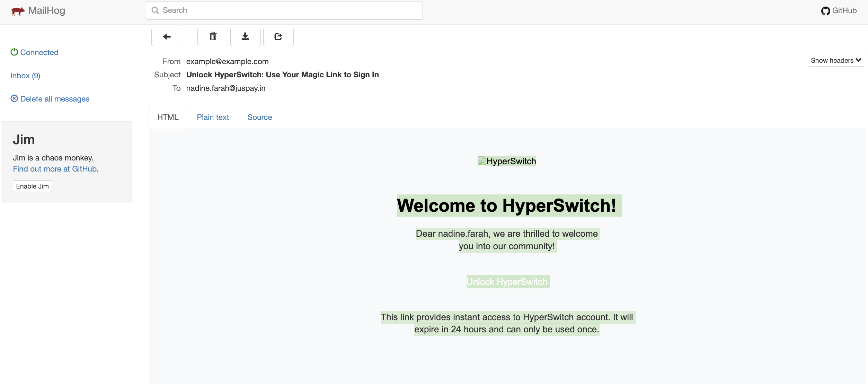Release message using the share-arrow icon
The image size is (868, 384).
[278, 37]
